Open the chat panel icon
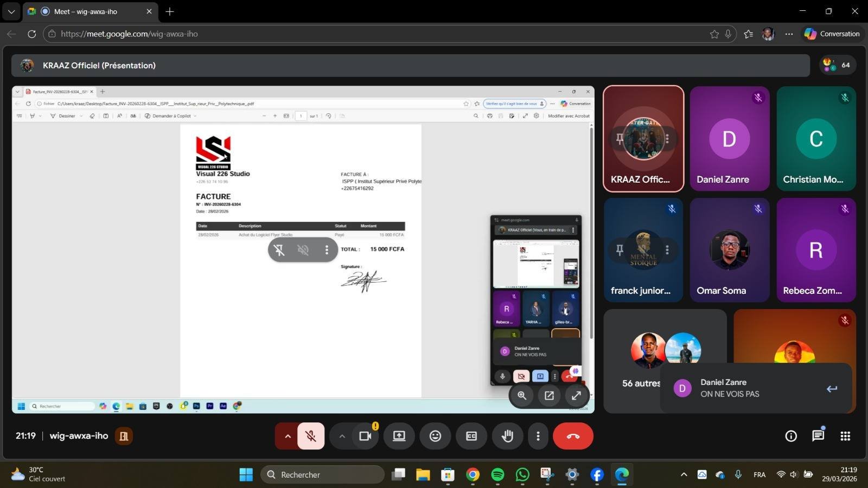Screen dimensions: 868x488 (818, 436)
